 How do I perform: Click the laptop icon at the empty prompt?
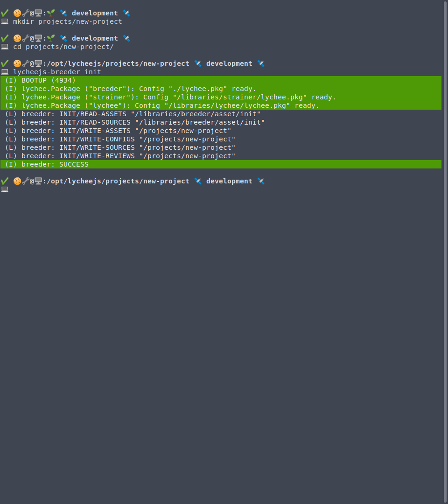(5, 189)
